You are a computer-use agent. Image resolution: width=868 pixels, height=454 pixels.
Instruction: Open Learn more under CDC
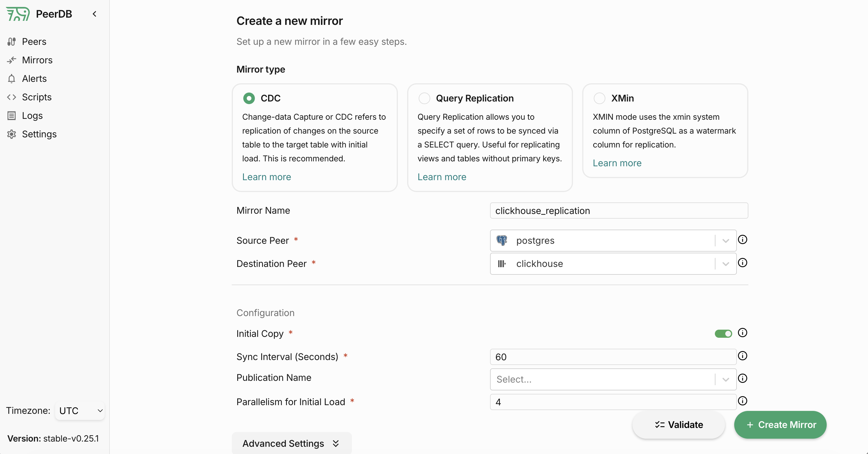click(x=266, y=177)
